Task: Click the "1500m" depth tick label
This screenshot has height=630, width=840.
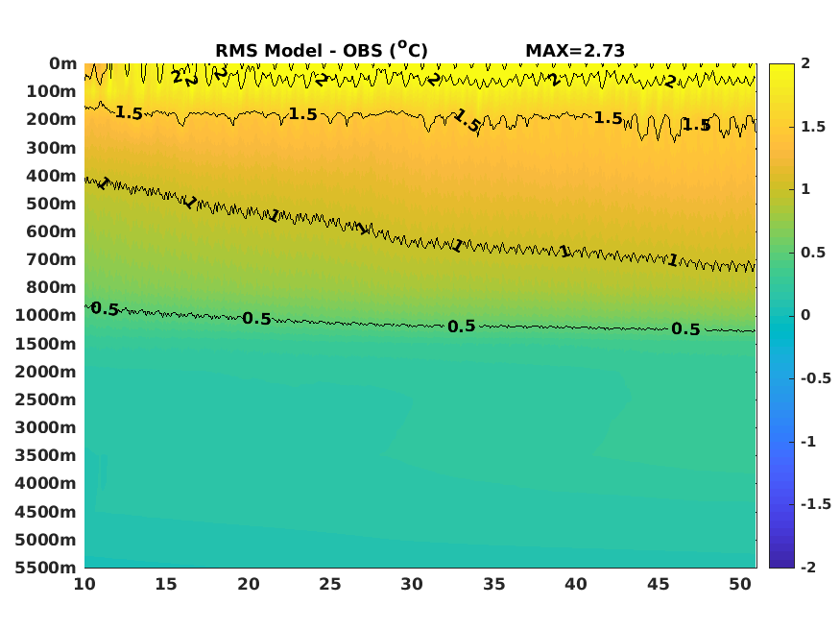Action: click(x=46, y=344)
